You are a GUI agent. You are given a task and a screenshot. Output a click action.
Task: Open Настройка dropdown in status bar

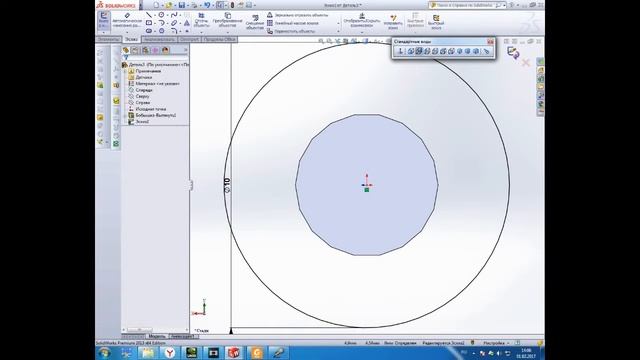click(508, 343)
